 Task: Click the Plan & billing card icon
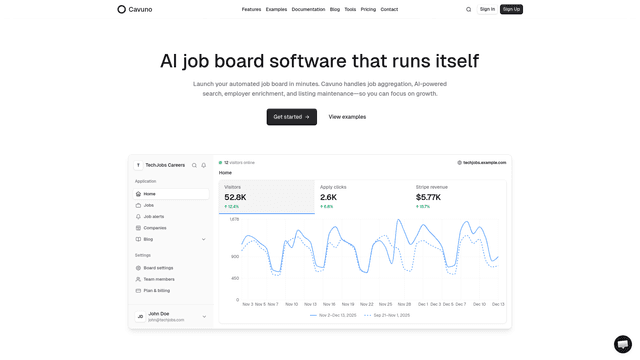tap(138, 291)
